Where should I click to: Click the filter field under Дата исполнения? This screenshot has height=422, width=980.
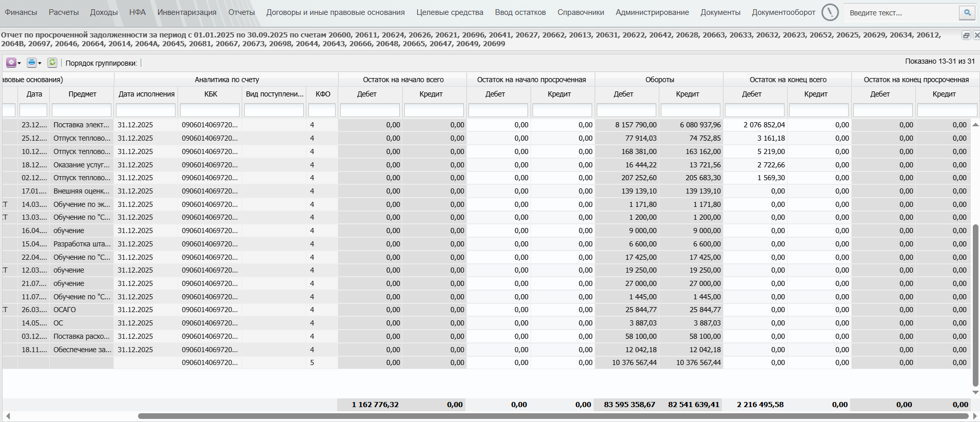click(146, 110)
